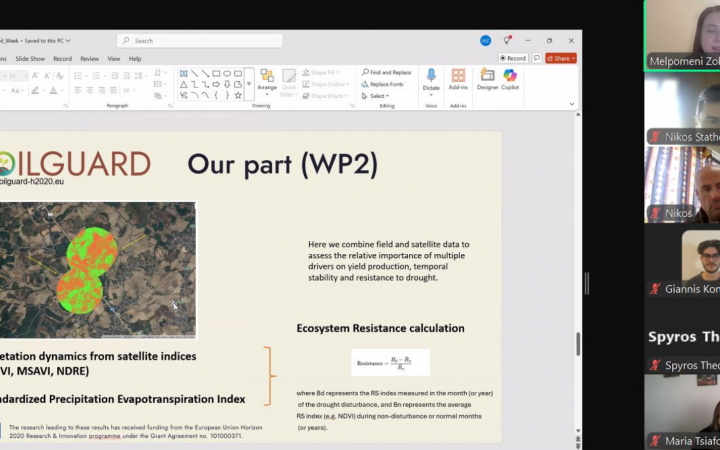Click the red Share button

(561, 58)
